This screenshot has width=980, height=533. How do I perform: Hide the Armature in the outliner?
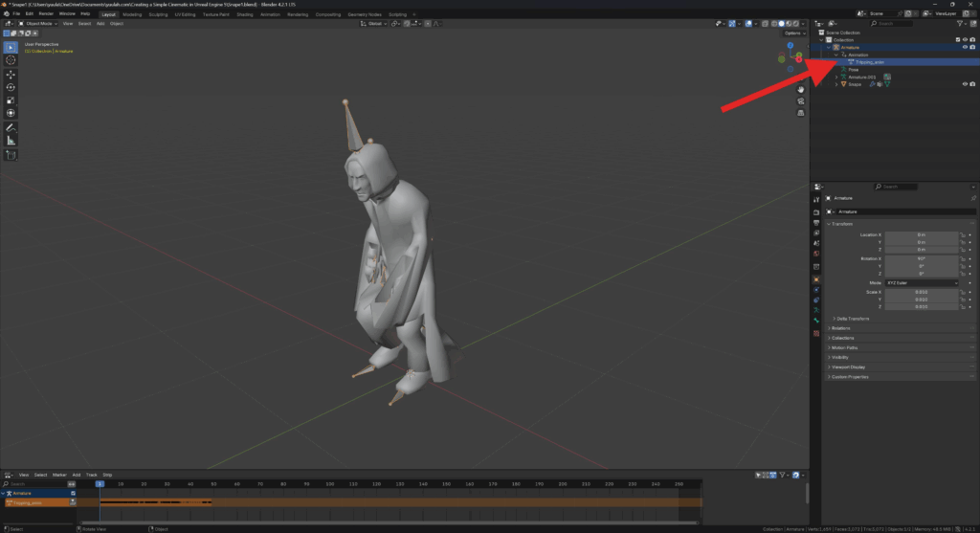(x=965, y=47)
